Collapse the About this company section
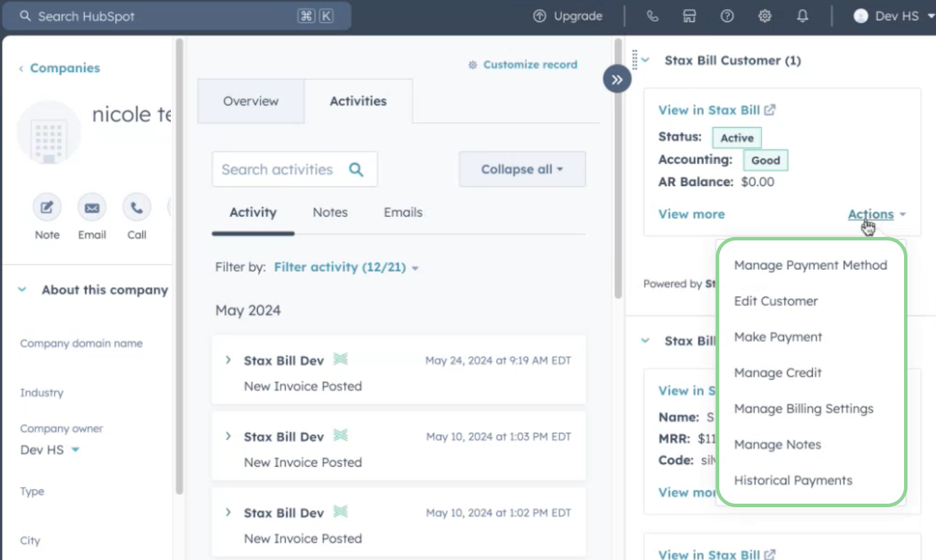The image size is (936, 560). (22, 290)
